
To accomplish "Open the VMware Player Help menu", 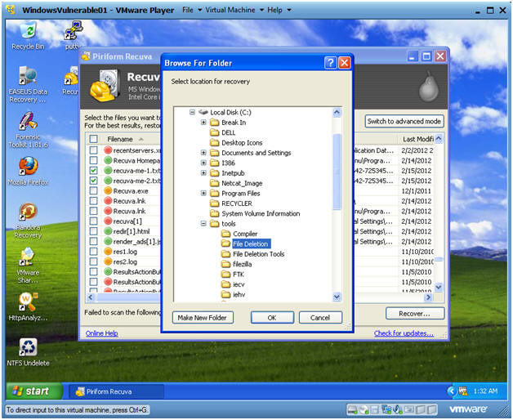I will (279, 10).
